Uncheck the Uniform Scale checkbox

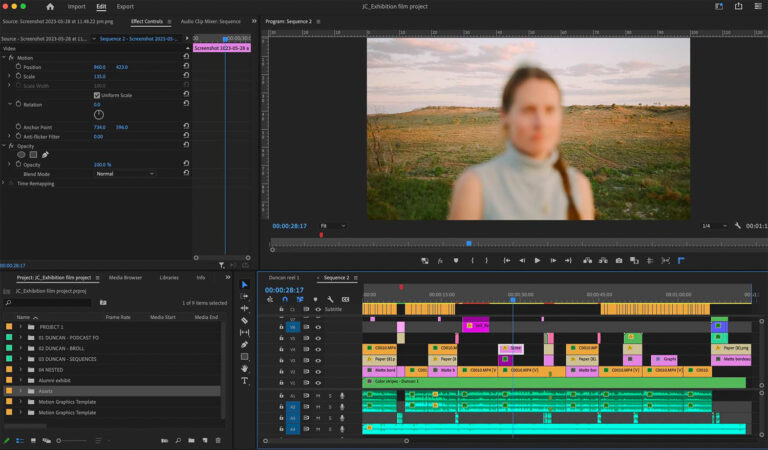97,95
